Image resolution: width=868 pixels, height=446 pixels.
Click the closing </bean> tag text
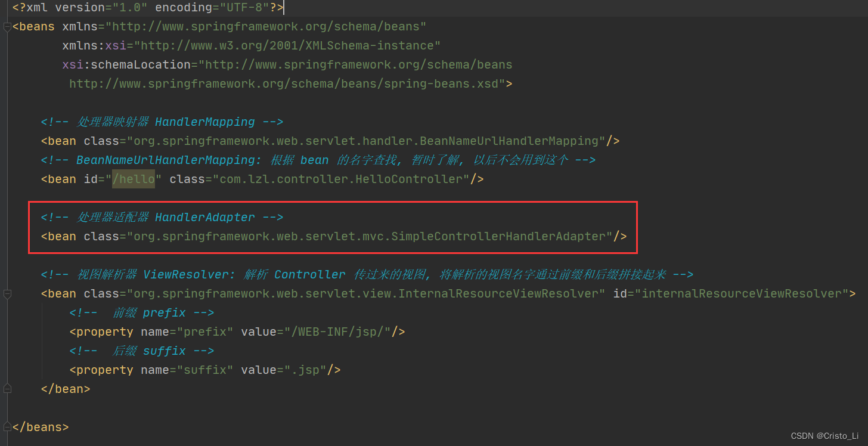coord(66,389)
